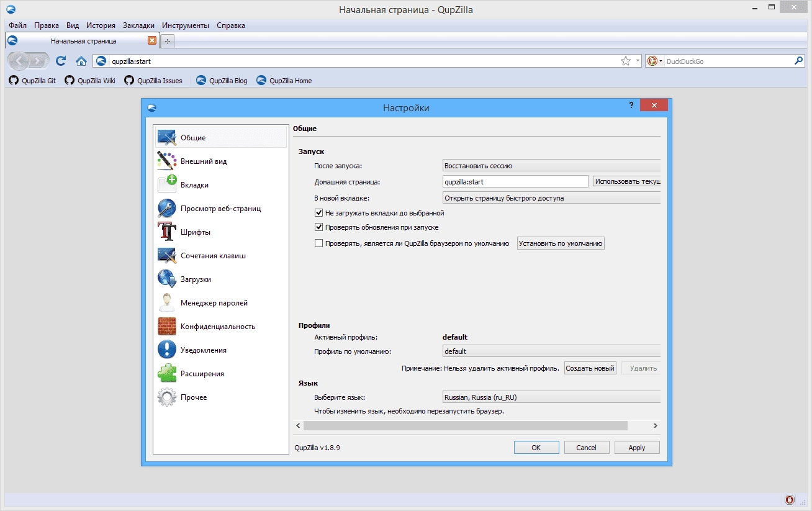Image resolution: width=812 pixels, height=511 pixels.
Task: Click the Домашняя страница input field
Action: (x=515, y=181)
